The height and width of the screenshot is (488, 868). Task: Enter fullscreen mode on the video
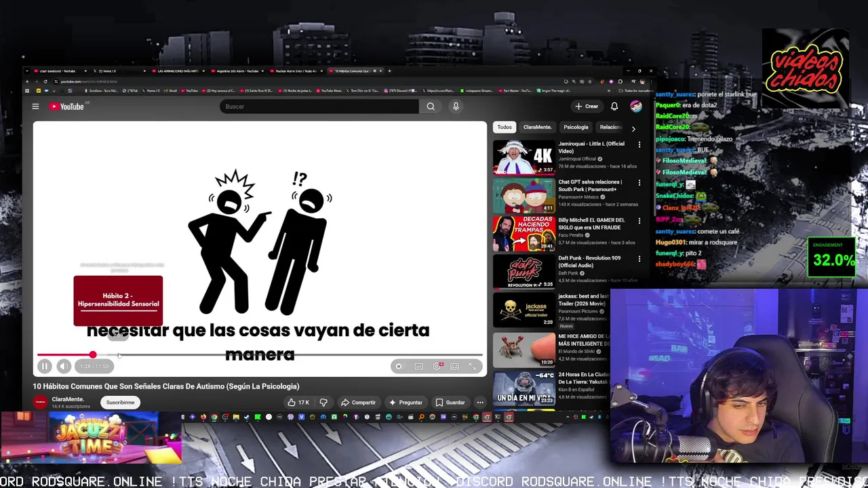pyautogui.click(x=473, y=366)
